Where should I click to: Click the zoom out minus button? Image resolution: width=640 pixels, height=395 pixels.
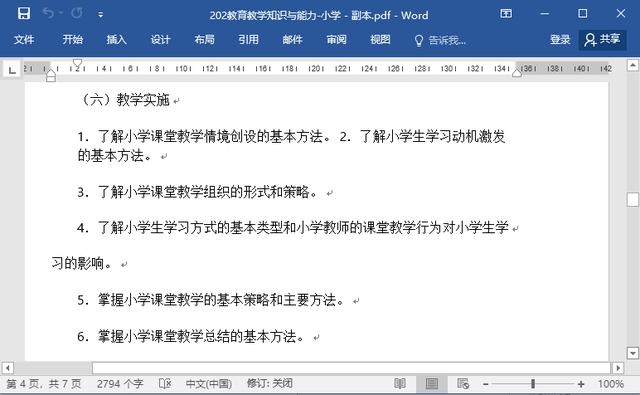point(485,384)
